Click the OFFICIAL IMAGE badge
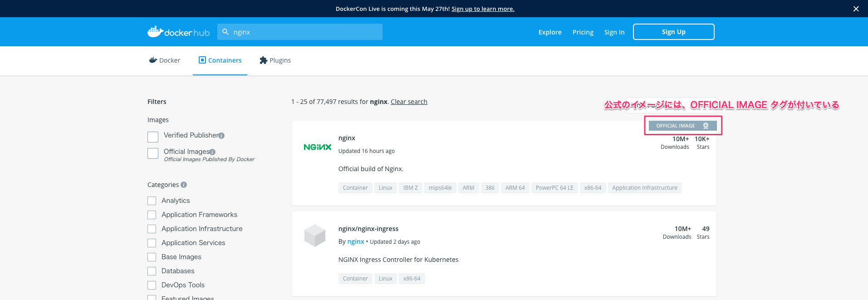Screen dimensions: 868x300 (x=683, y=126)
